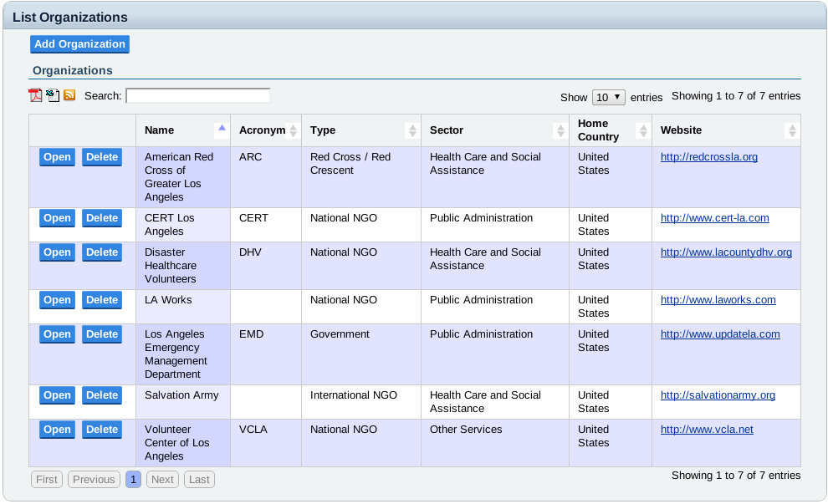Follow the www.lacountydhv.org link
Viewport: 828px width, 504px height.
pyautogui.click(x=726, y=252)
